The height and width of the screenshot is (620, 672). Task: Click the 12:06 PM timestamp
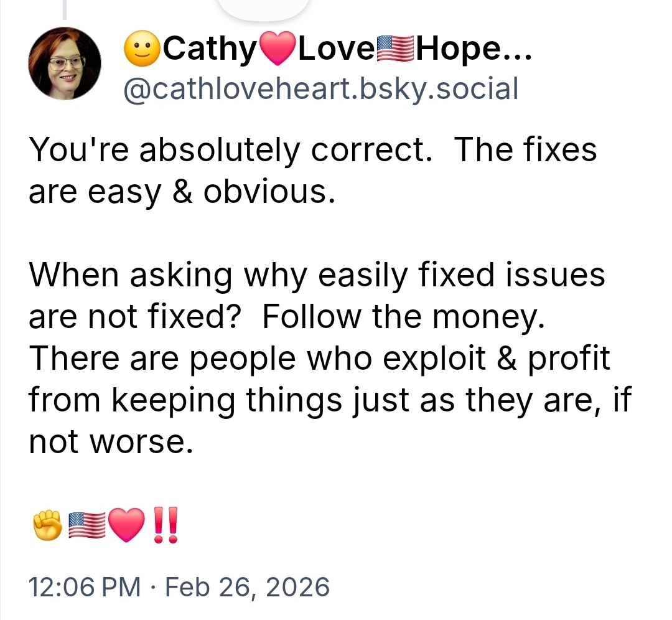[85, 587]
